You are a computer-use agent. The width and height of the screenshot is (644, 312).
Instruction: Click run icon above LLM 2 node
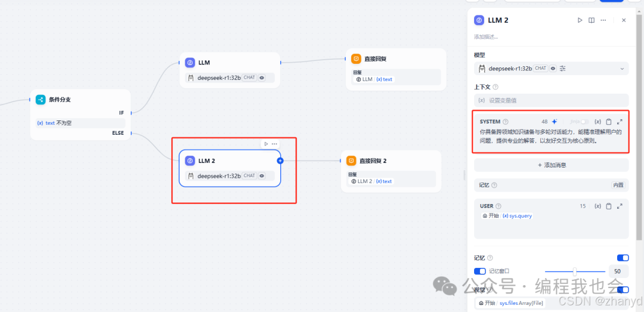[266, 144]
